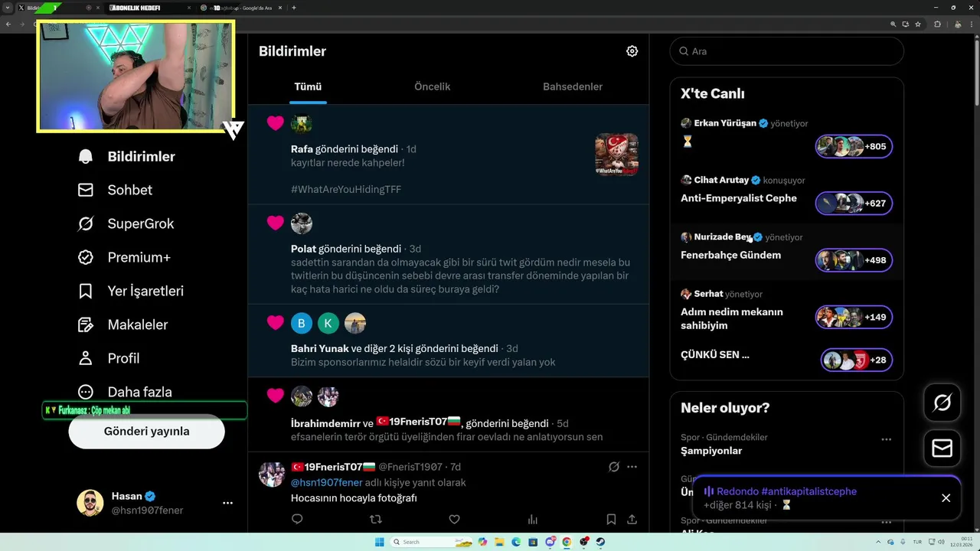This screenshot has height=551, width=980.
Task: Click floating messages envelope button at right
Action: [x=942, y=448]
